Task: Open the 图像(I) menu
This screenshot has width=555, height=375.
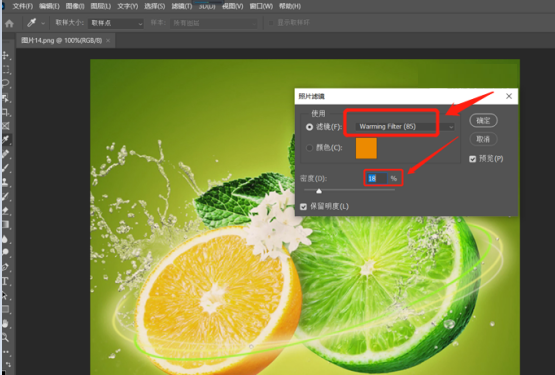Action: pos(75,6)
